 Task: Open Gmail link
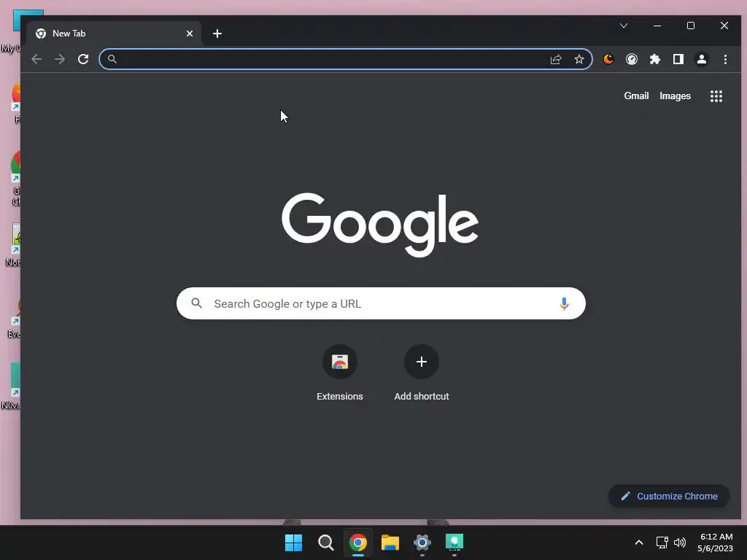pos(636,96)
